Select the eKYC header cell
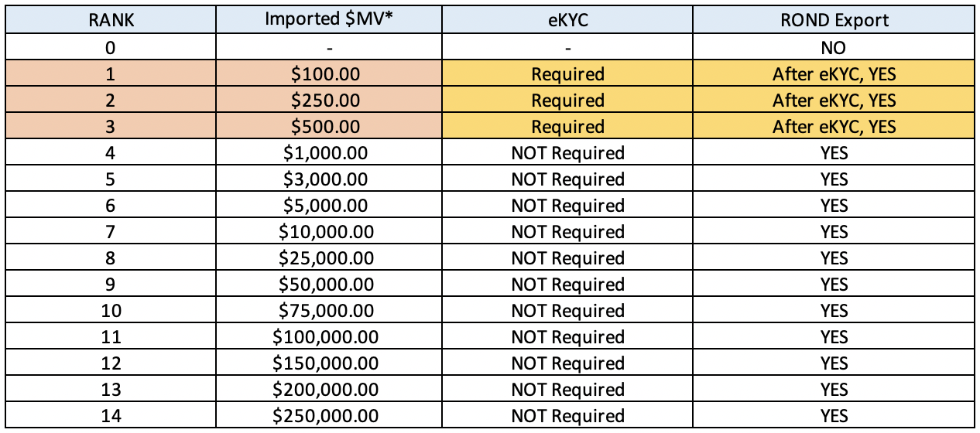980x433 pixels. click(x=567, y=20)
